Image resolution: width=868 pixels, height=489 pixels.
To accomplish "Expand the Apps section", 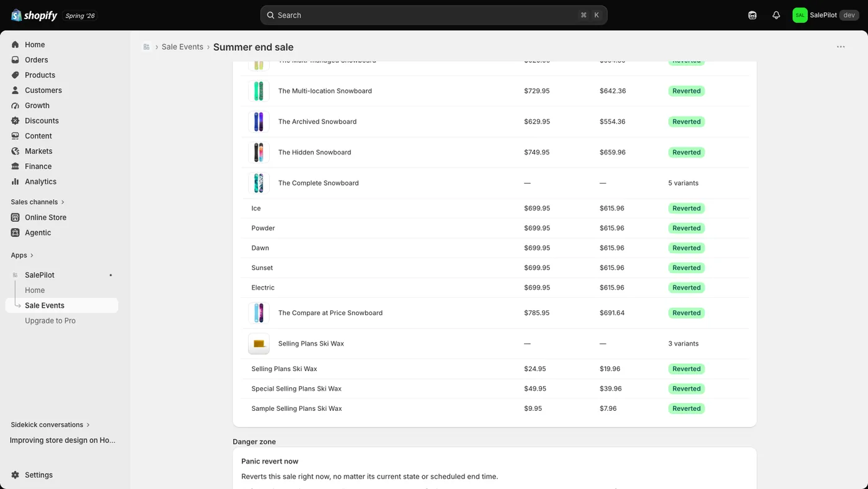I will 22,256.
